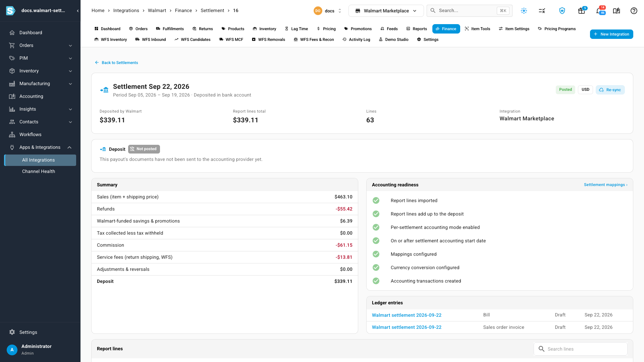The width and height of the screenshot is (644, 362).
Task: Open the Settlement mappings link
Action: pos(605,185)
